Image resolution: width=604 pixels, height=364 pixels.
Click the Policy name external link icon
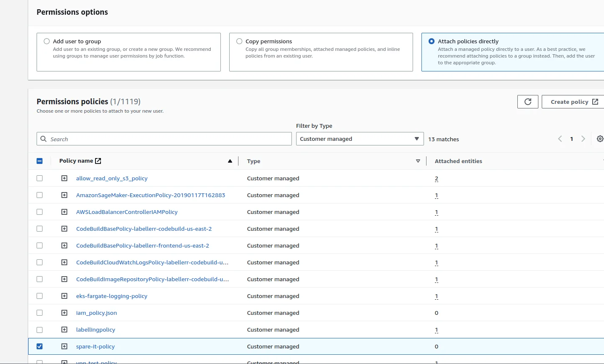click(98, 161)
